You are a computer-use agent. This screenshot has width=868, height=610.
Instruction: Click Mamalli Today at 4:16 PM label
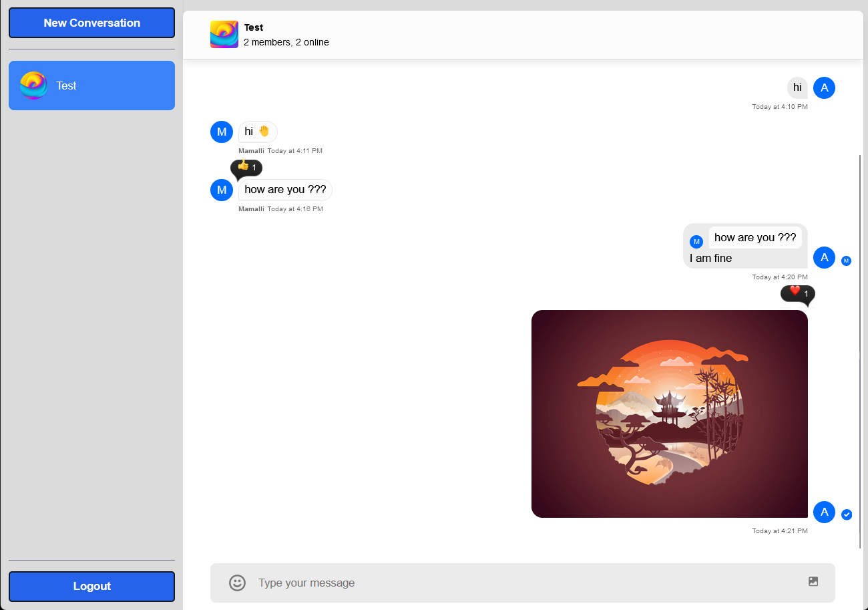[280, 209]
